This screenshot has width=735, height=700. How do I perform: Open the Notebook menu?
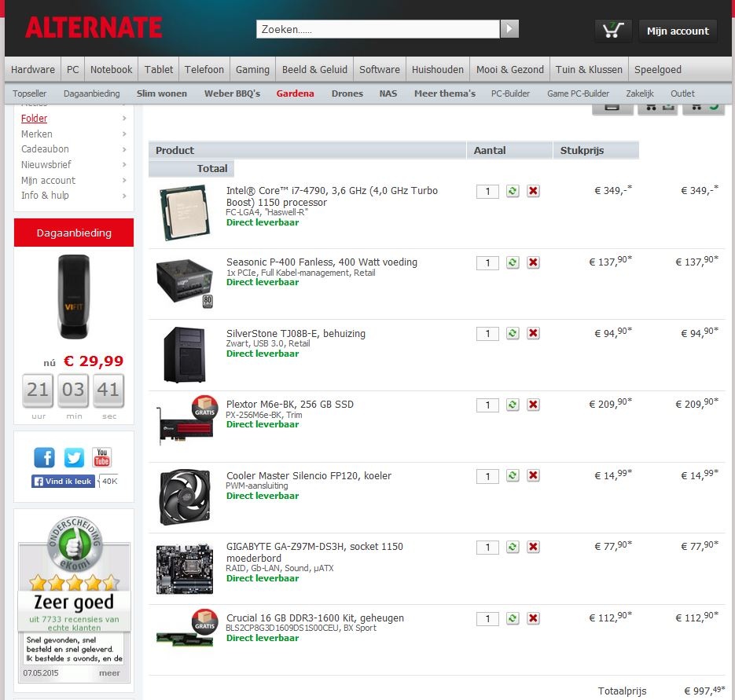tap(111, 69)
